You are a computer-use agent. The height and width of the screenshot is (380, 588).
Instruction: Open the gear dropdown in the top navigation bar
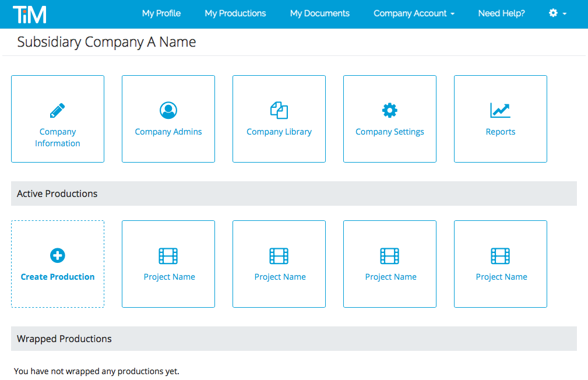pyautogui.click(x=558, y=13)
